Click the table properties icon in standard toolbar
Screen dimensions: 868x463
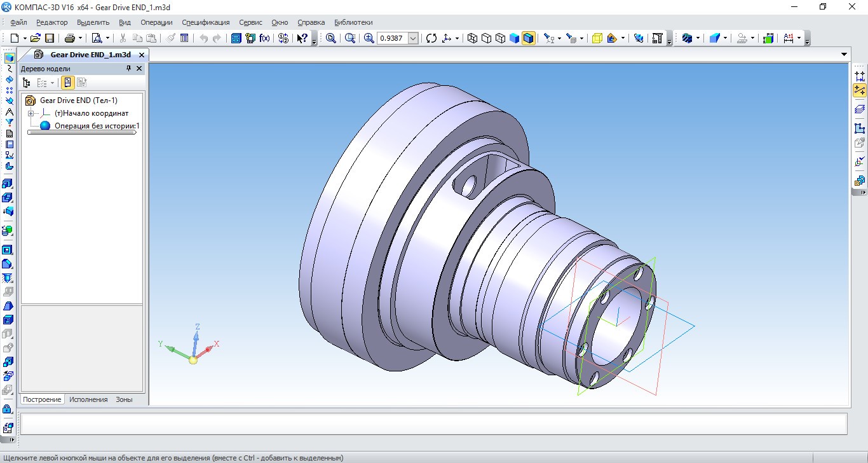(184, 38)
